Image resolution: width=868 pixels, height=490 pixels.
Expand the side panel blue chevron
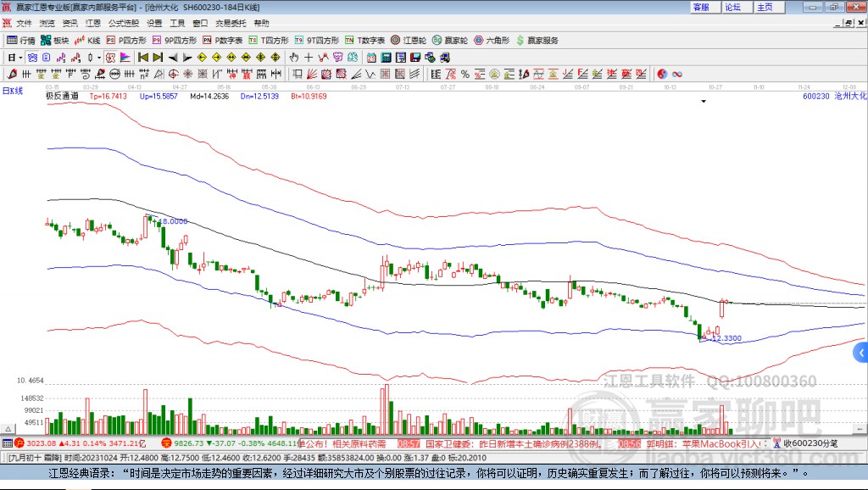coord(861,353)
